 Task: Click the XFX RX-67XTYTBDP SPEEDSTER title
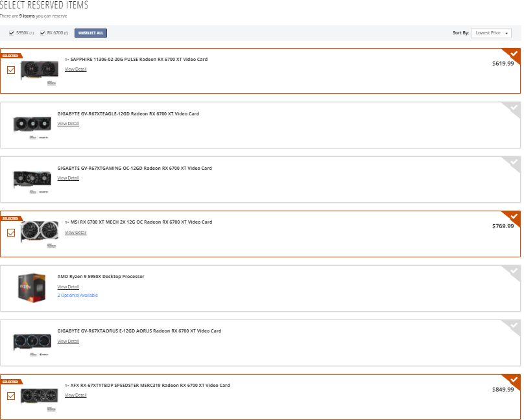(x=150, y=385)
